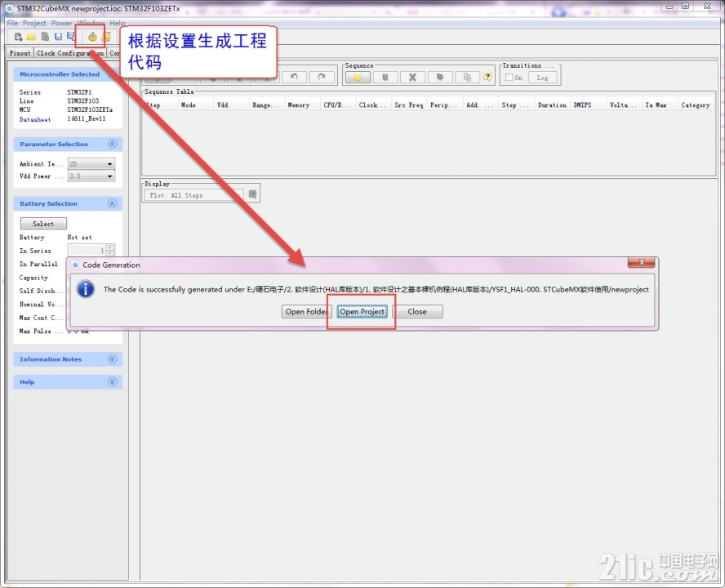Open the Power menu
The width and height of the screenshot is (725, 588).
pyautogui.click(x=61, y=23)
